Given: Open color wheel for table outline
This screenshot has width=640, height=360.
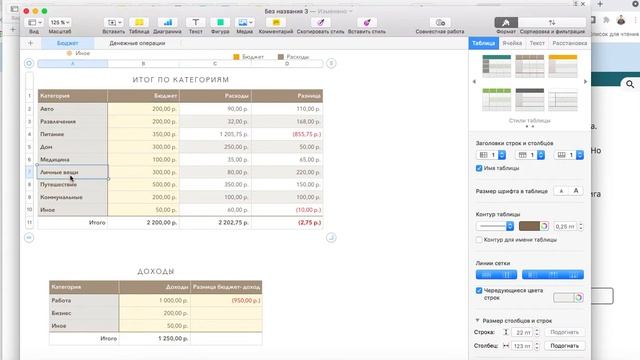Looking at the screenshot, I should pos(544,226).
